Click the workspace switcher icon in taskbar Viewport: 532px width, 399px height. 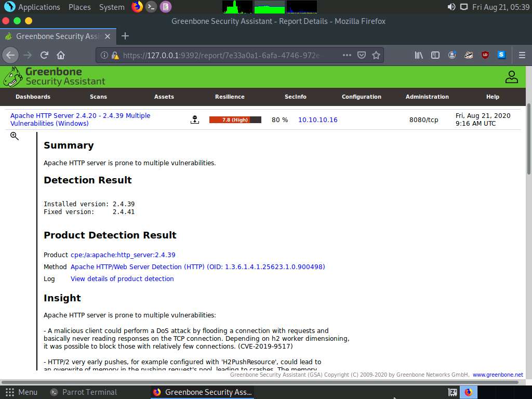tap(453, 392)
